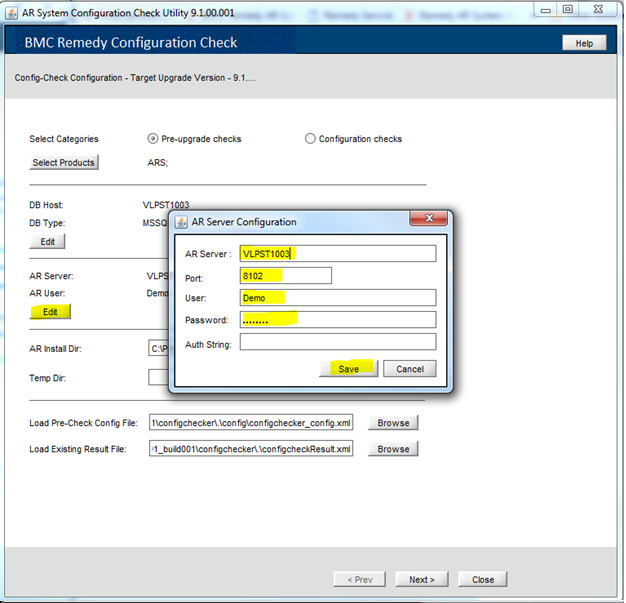Focus the empty Auth String field
The height and width of the screenshot is (603, 626).
[x=338, y=342]
